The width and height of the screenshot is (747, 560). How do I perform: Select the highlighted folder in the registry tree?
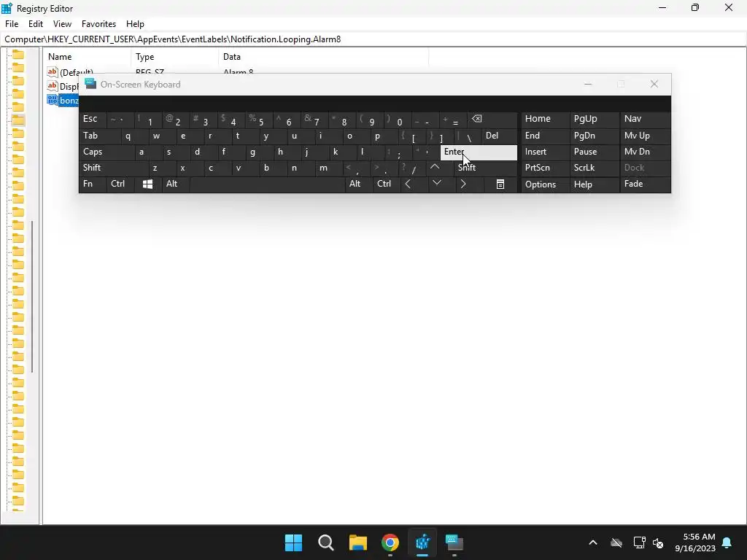point(18,120)
